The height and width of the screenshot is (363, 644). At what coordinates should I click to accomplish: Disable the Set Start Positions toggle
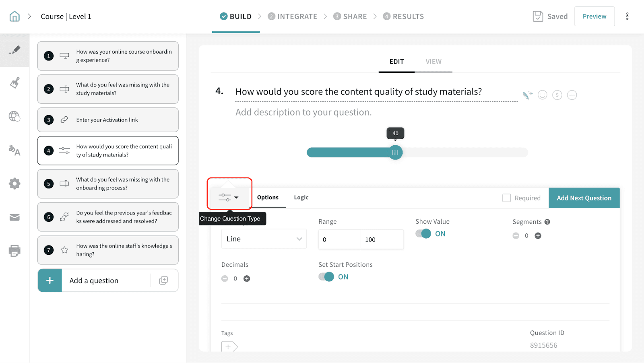(x=326, y=277)
